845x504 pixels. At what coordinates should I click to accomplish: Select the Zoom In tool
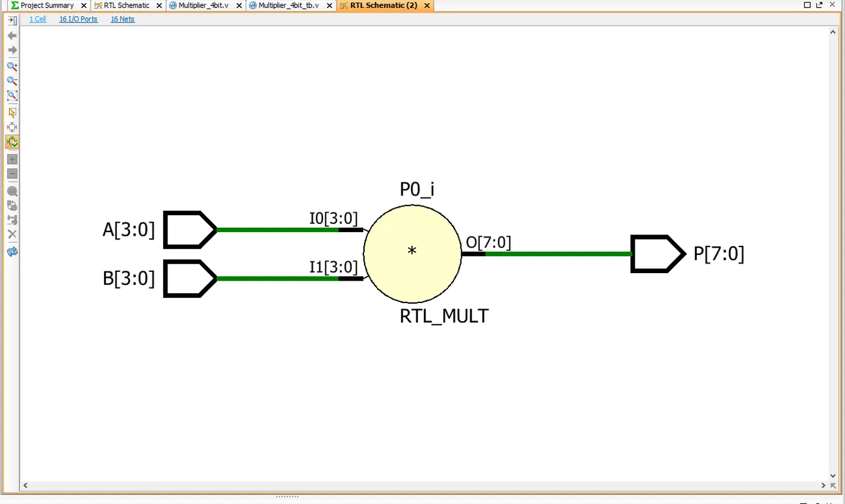pyautogui.click(x=12, y=66)
